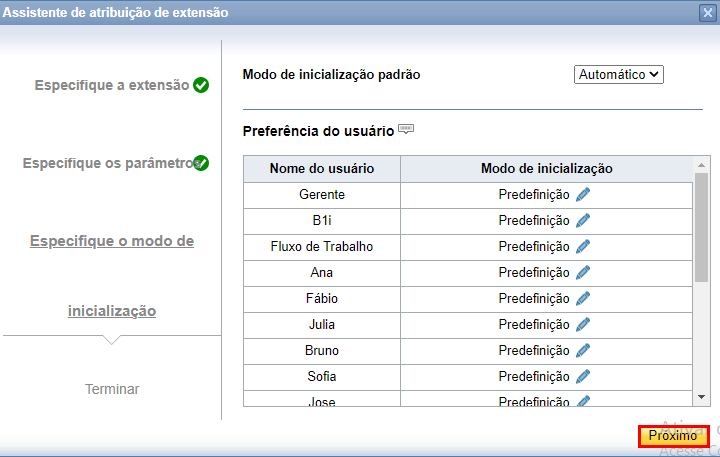Go to Especifique os parâmetros step

pos(111,163)
